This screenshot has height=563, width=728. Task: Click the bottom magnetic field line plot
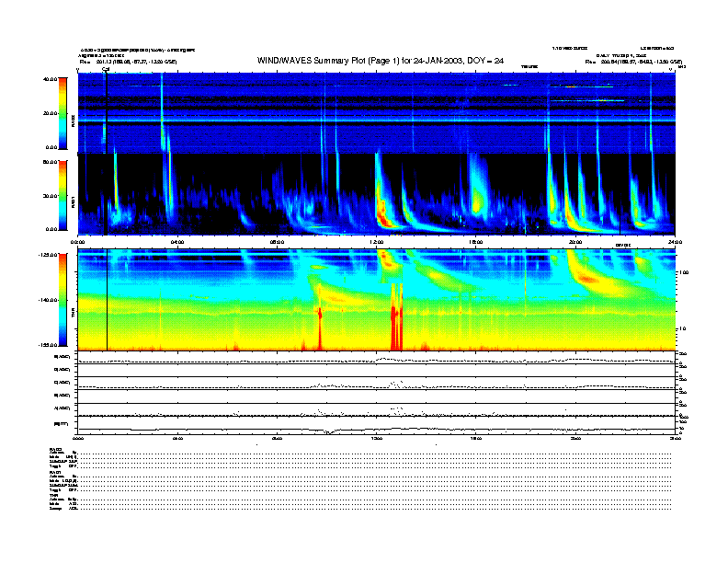tap(377, 425)
